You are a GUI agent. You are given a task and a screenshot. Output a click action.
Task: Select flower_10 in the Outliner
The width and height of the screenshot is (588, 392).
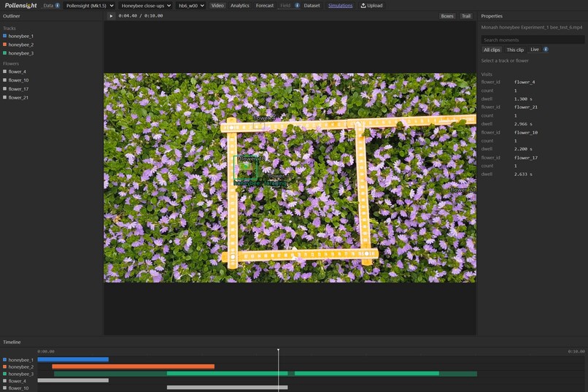tap(18, 80)
